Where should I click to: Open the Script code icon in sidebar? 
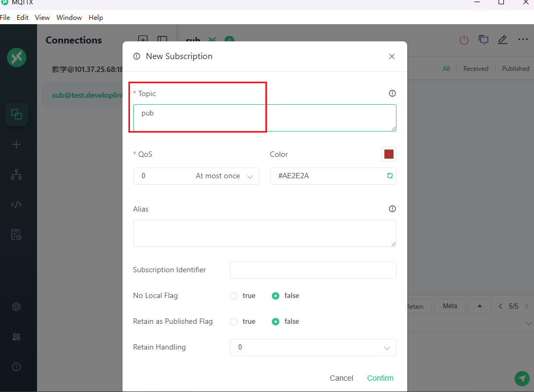(x=17, y=205)
